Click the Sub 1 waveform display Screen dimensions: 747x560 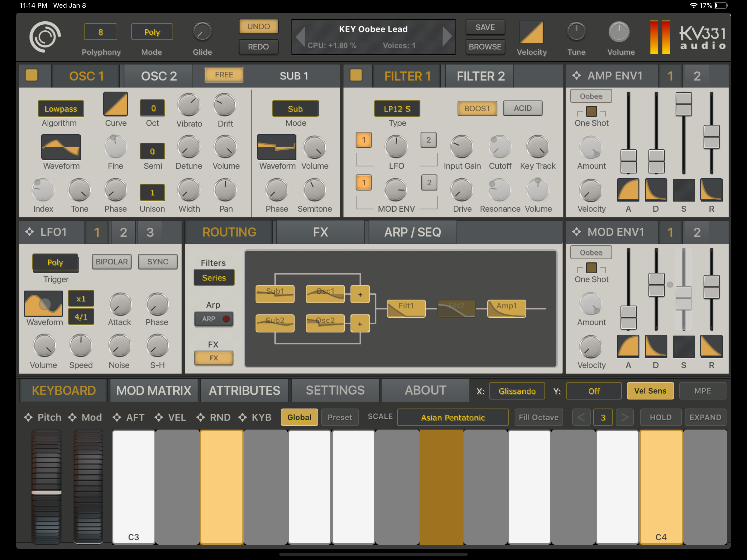[x=276, y=147]
